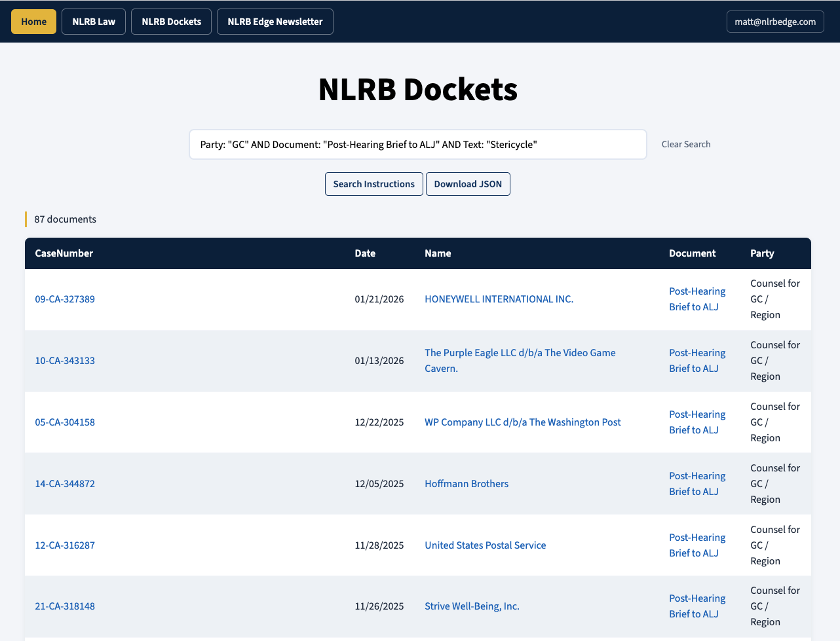Open Hoffmann Brothers case name
This screenshot has width=840, height=641.
[x=467, y=484]
